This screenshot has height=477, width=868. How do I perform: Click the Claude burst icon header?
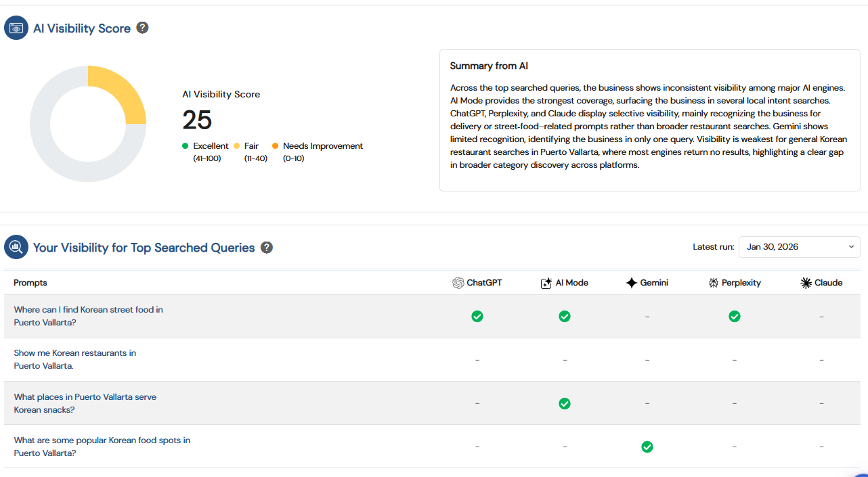click(806, 283)
